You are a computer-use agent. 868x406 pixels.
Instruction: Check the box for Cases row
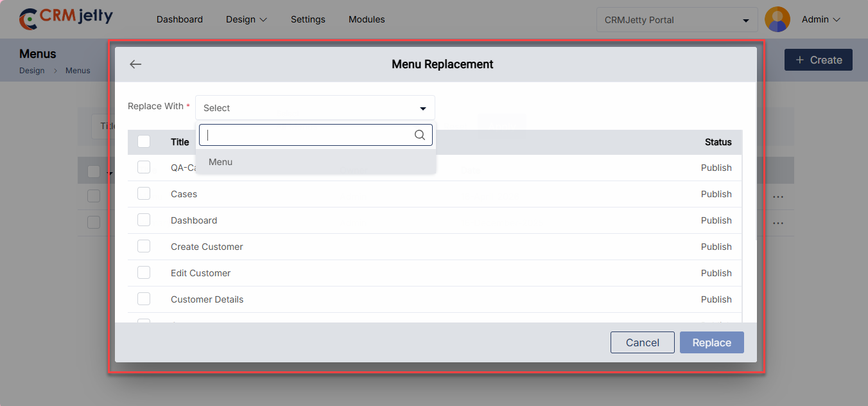pyautogui.click(x=144, y=193)
